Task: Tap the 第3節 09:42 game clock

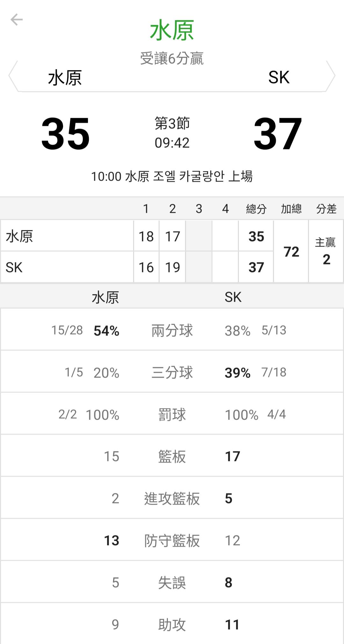Action: click(x=172, y=133)
